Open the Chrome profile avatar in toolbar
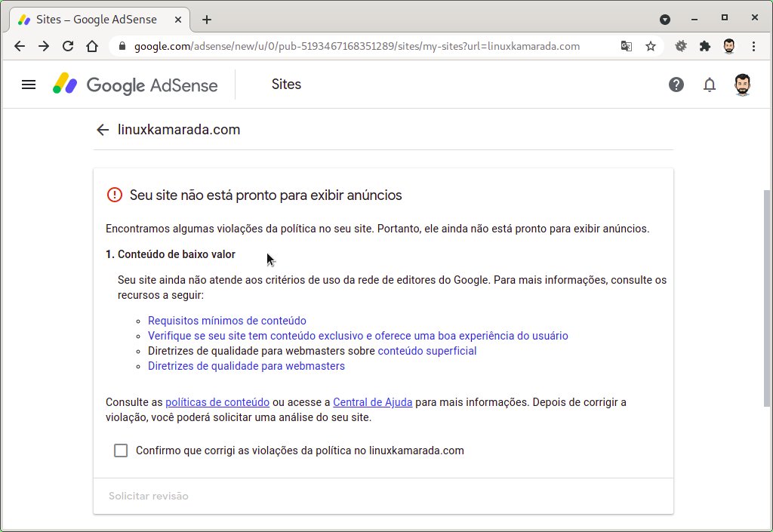Screen dimensions: 773x532 [729, 46]
